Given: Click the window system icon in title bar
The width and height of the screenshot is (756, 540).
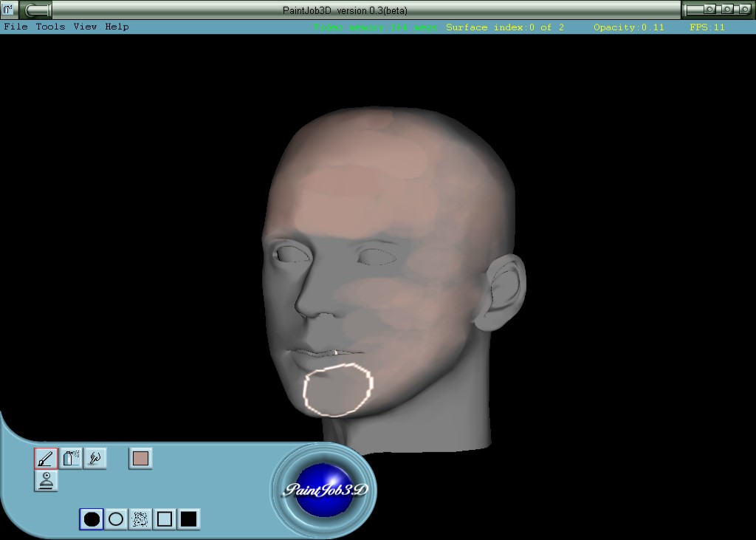Looking at the screenshot, I should pos(8,10).
